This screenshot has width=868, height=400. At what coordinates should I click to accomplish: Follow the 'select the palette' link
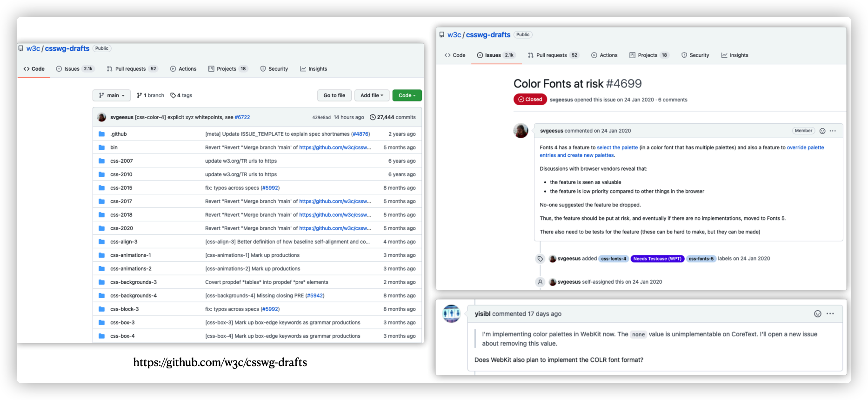click(617, 147)
